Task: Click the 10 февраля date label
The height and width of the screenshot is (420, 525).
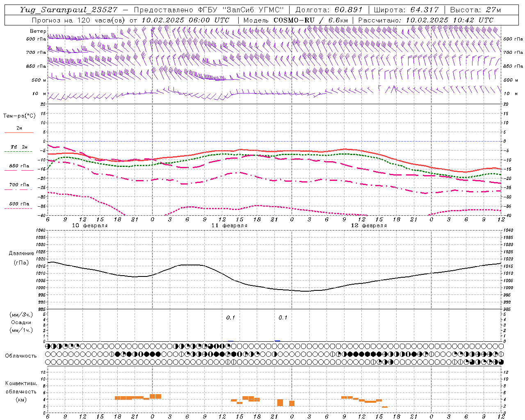Action: click(x=90, y=226)
